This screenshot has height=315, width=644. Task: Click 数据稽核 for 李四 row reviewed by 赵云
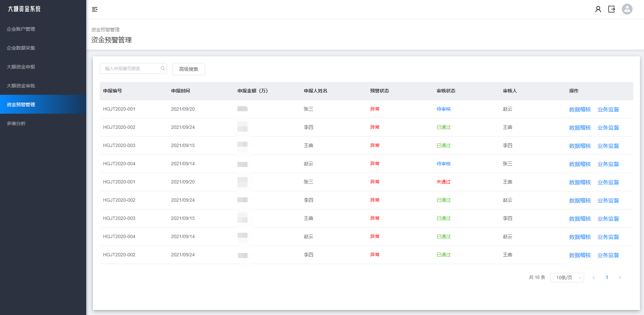tap(580, 200)
